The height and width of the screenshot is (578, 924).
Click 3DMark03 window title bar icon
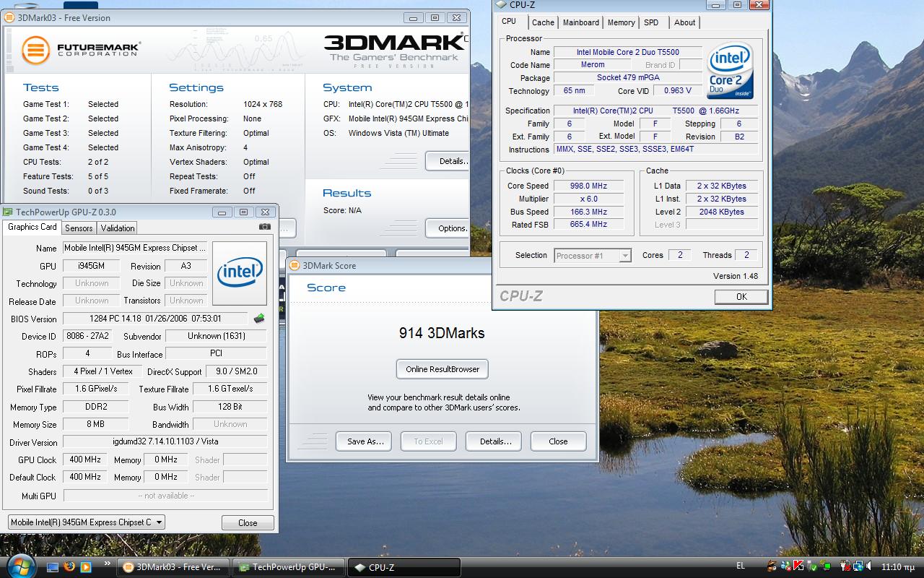9,17
